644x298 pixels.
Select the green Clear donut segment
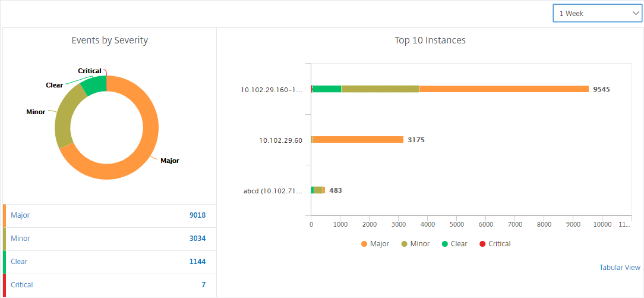pos(95,85)
